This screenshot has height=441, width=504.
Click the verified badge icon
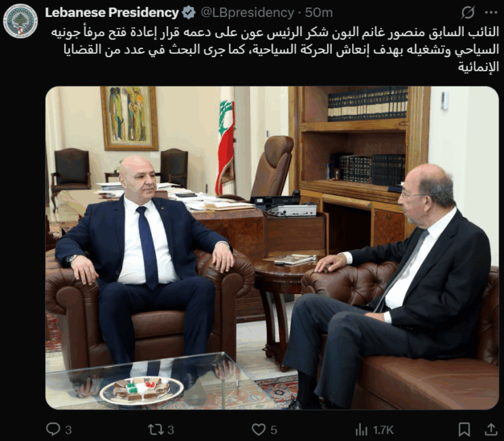(x=189, y=13)
